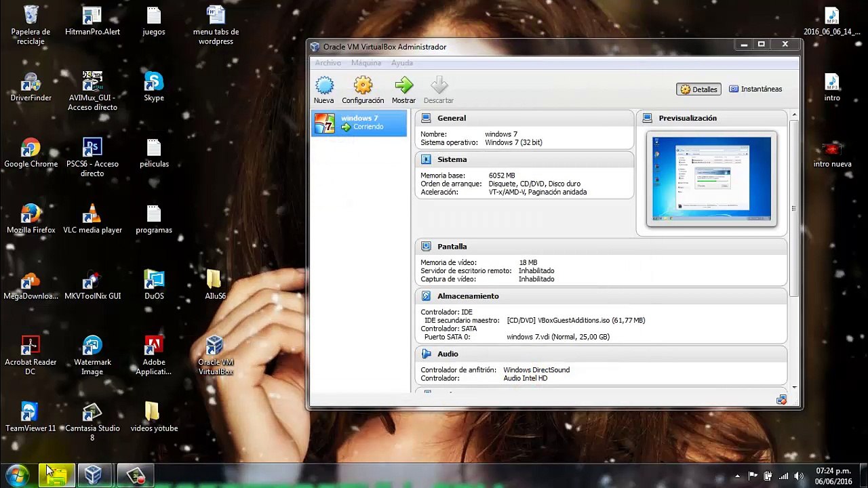The height and width of the screenshot is (488, 868).
Task: Click the General section title
Action: (452, 118)
